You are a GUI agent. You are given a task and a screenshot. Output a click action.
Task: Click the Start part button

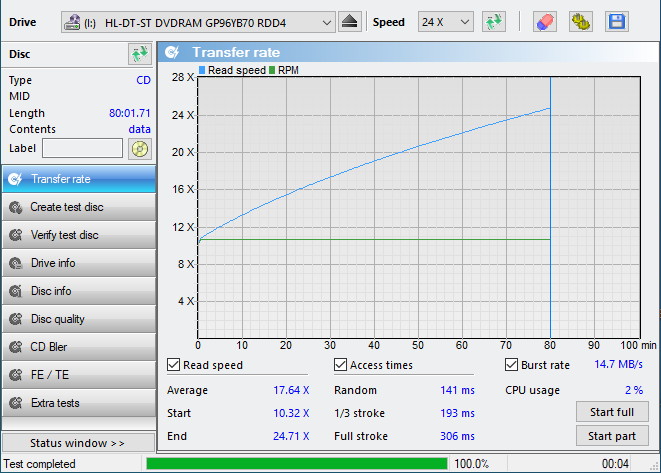[612, 436]
